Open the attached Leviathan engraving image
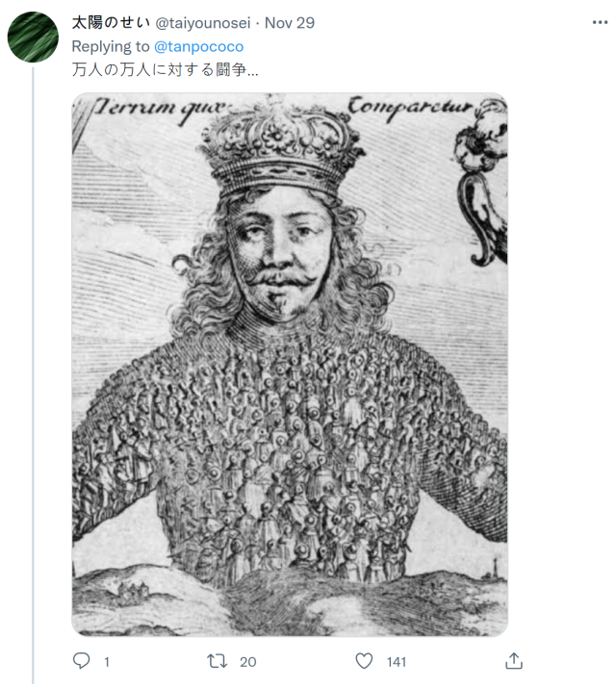The height and width of the screenshot is (689, 616). [290, 365]
